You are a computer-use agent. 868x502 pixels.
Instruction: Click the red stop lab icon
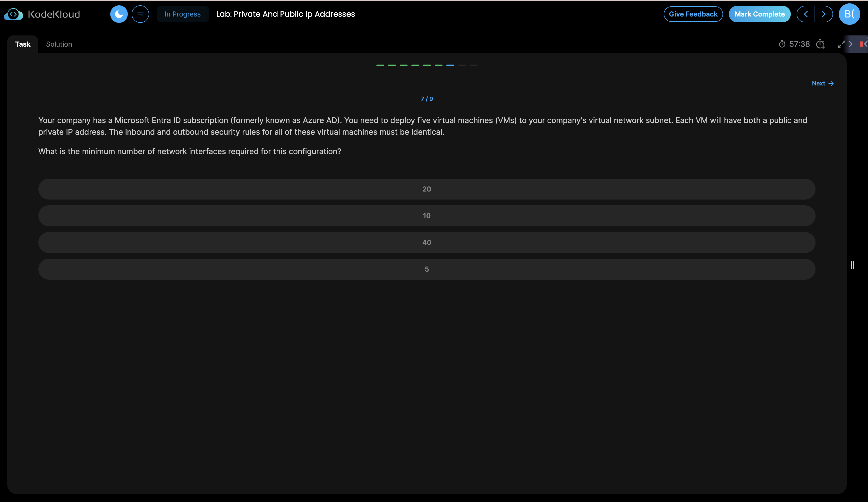click(861, 44)
